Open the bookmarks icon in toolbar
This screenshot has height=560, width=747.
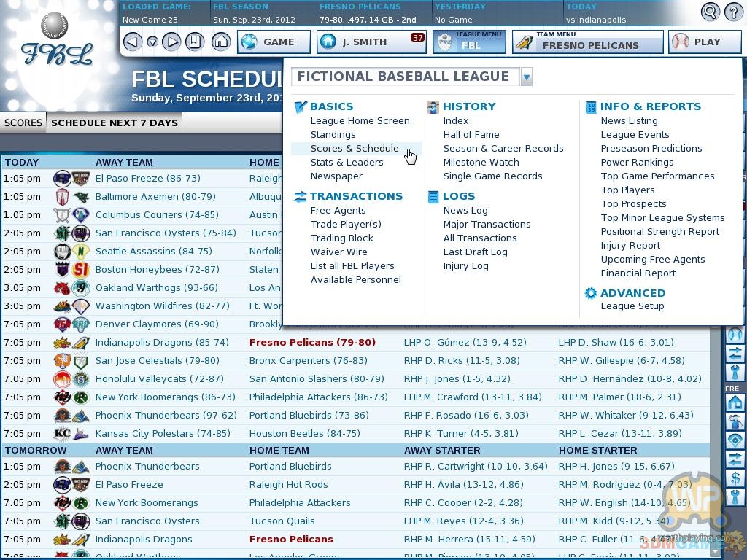pos(194,42)
